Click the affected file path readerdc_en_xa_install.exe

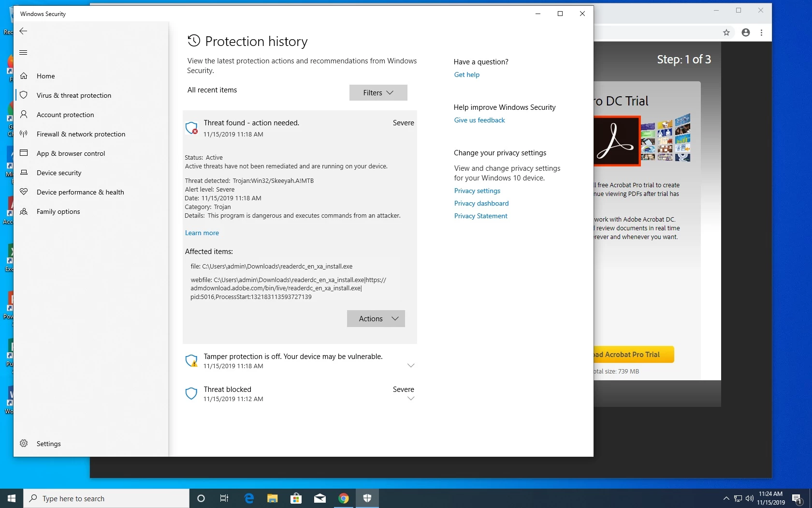click(x=272, y=266)
